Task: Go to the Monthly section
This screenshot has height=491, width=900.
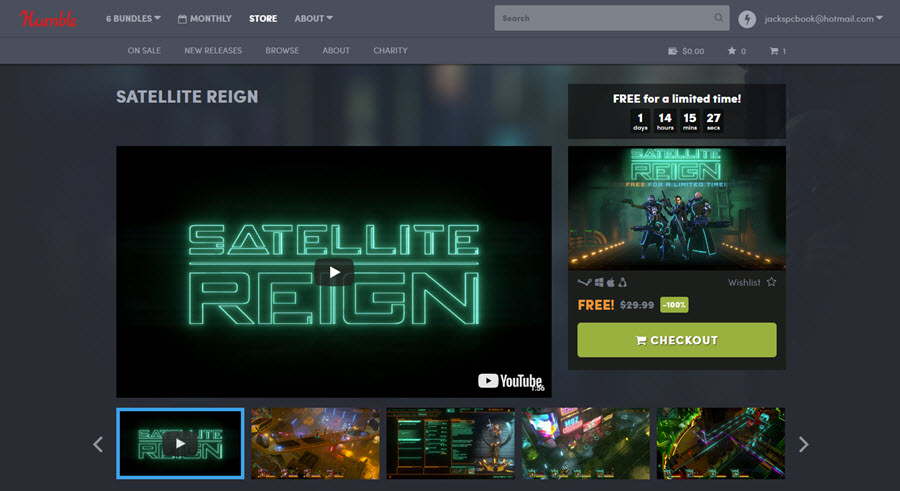Action: (x=204, y=18)
